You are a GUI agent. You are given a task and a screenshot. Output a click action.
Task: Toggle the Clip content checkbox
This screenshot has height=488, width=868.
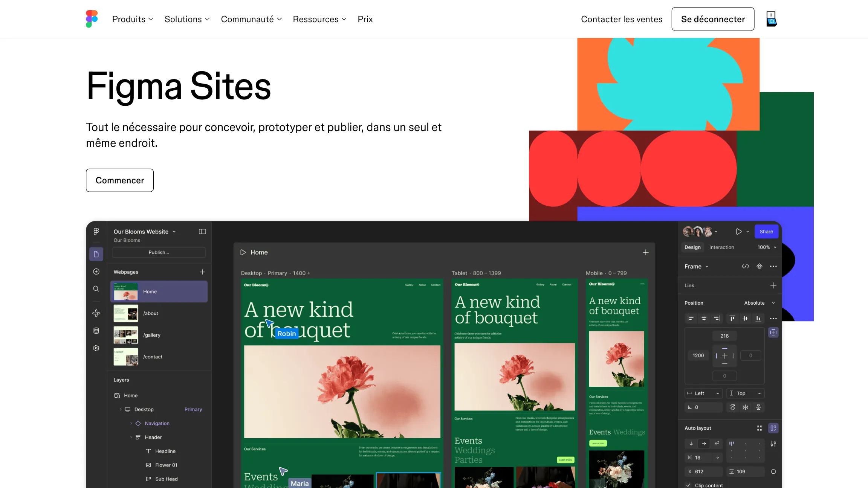(x=689, y=485)
